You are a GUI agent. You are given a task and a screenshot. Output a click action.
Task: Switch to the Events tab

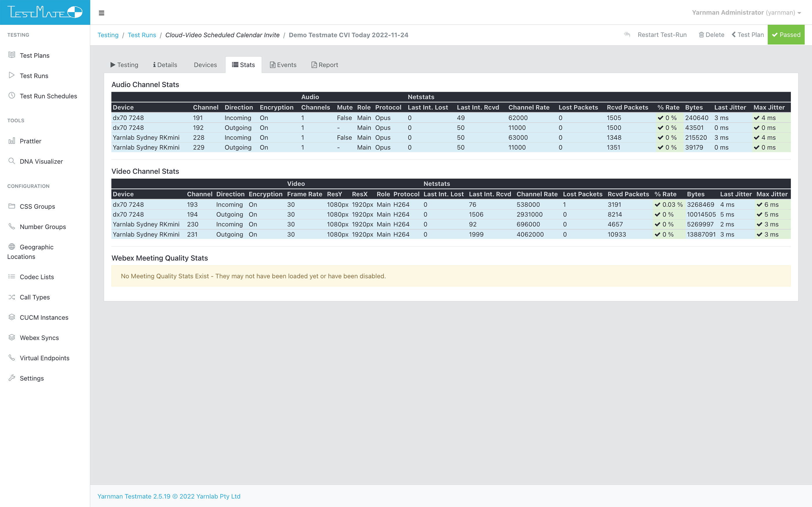[x=283, y=64]
